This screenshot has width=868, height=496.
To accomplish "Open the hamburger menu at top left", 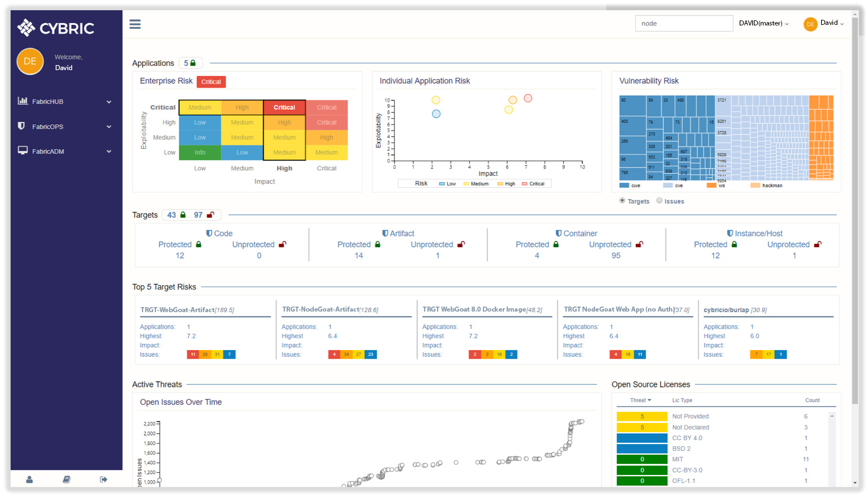I will (135, 24).
